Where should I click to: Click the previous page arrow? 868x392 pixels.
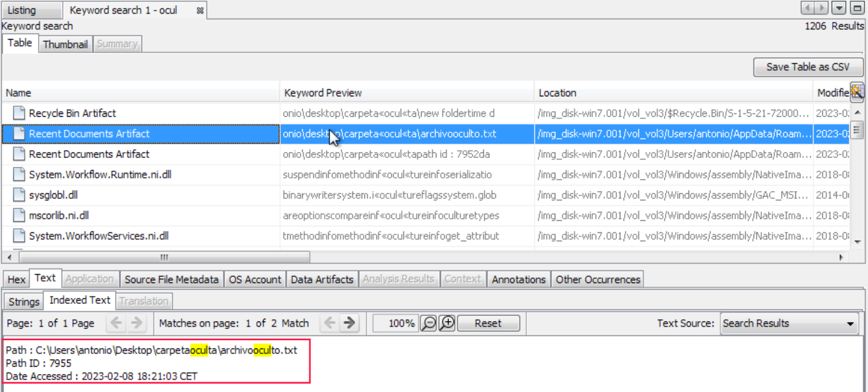[x=116, y=323]
